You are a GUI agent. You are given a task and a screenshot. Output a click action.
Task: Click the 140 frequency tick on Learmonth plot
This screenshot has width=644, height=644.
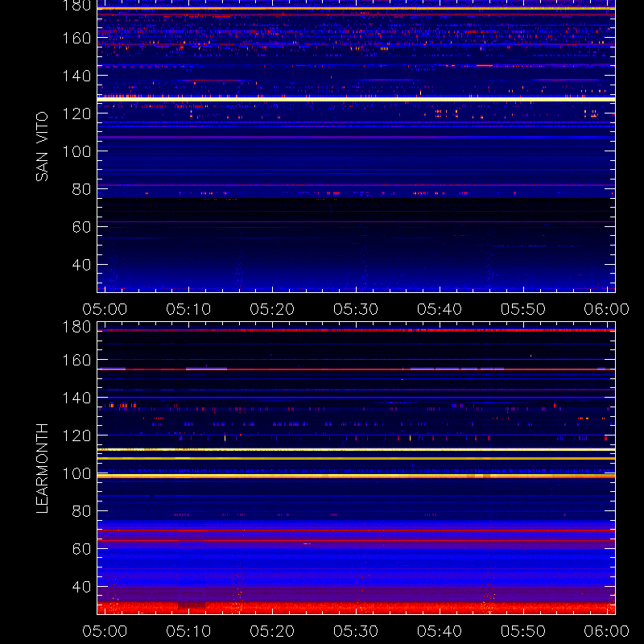pyautogui.click(x=76, y=398)
